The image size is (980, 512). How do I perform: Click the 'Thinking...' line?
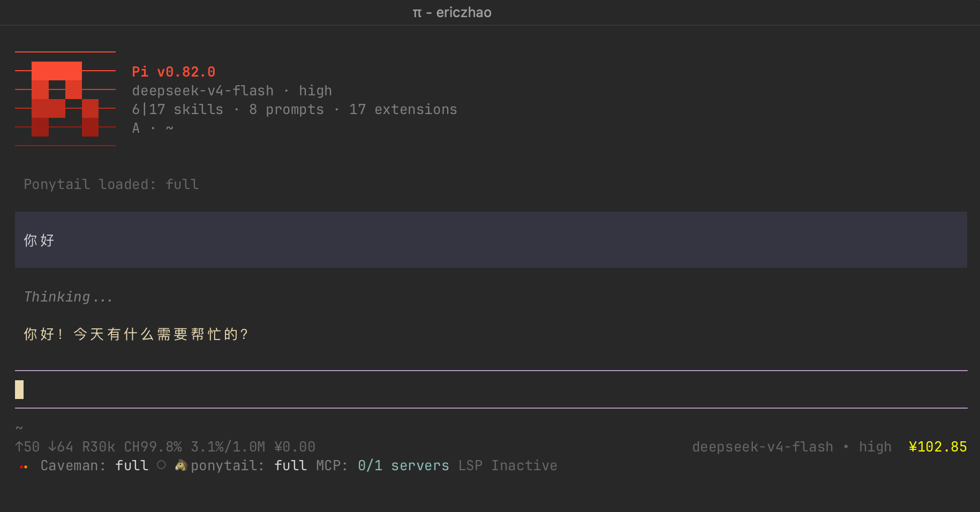click(69, 297)
